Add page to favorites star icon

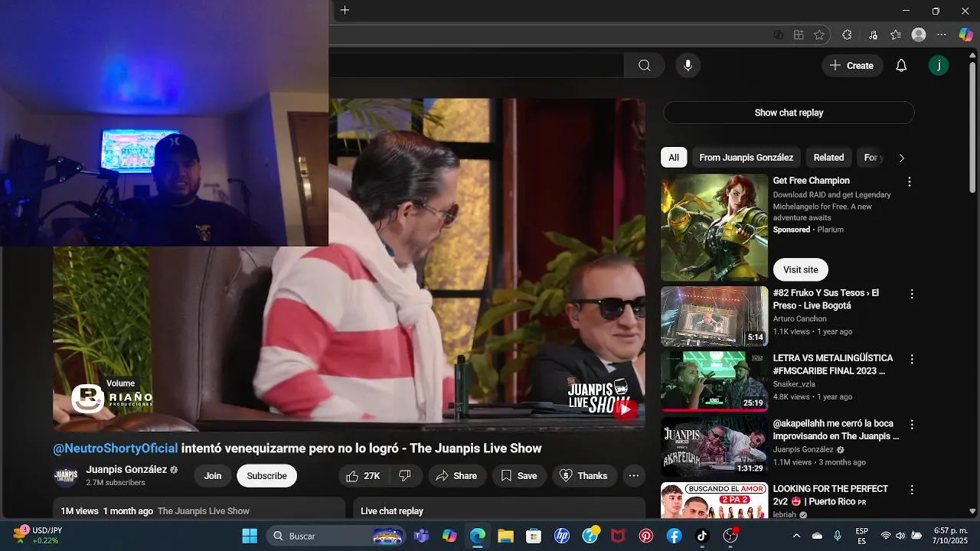point(819,34)
